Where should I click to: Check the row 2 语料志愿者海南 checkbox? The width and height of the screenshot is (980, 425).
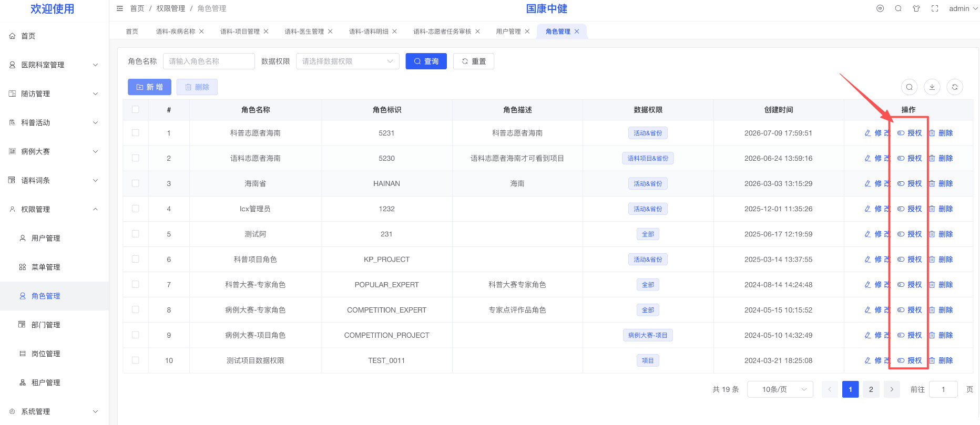[136, 158]
